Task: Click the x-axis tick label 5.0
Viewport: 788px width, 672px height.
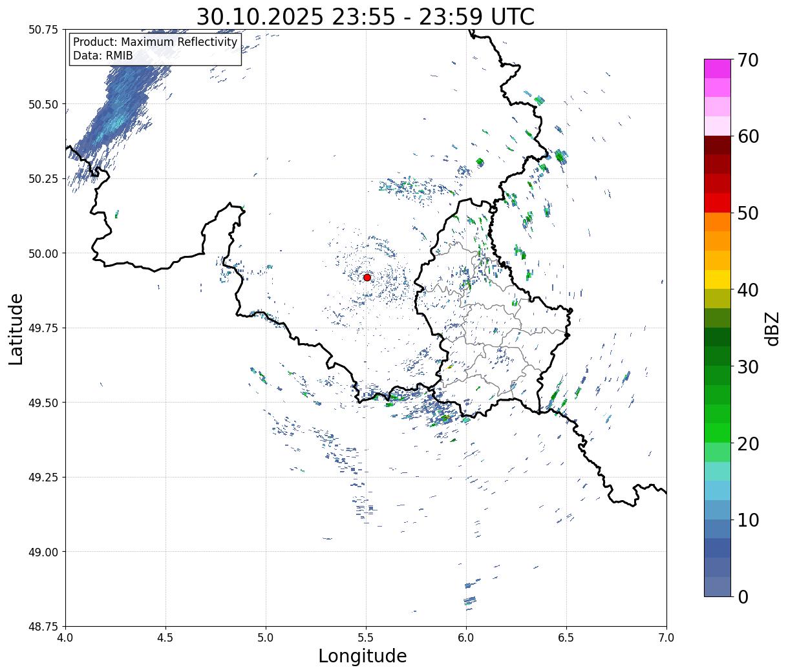Action: point(266,638)
